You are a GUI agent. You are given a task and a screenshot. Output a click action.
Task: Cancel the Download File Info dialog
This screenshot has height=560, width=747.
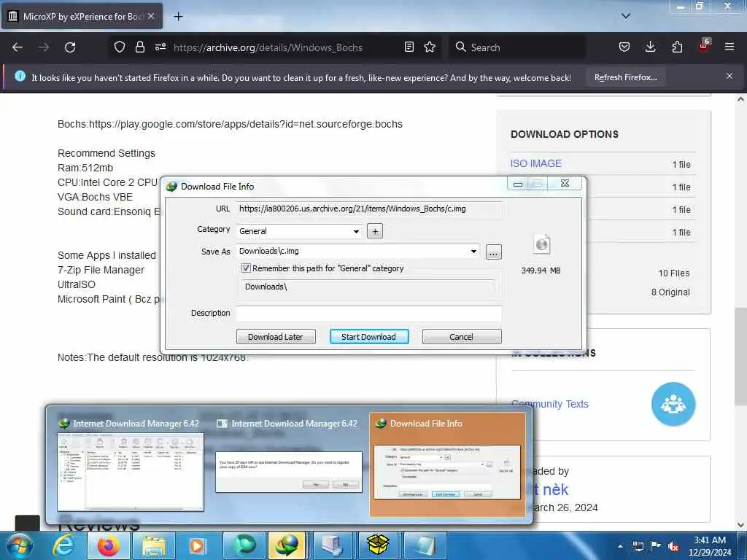[x=462, y=337]
